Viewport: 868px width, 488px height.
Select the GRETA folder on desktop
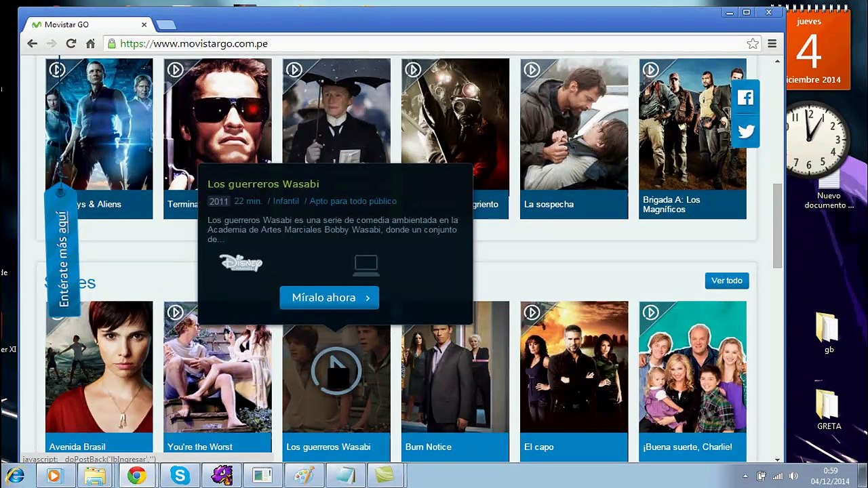click(x=829, y=410)
